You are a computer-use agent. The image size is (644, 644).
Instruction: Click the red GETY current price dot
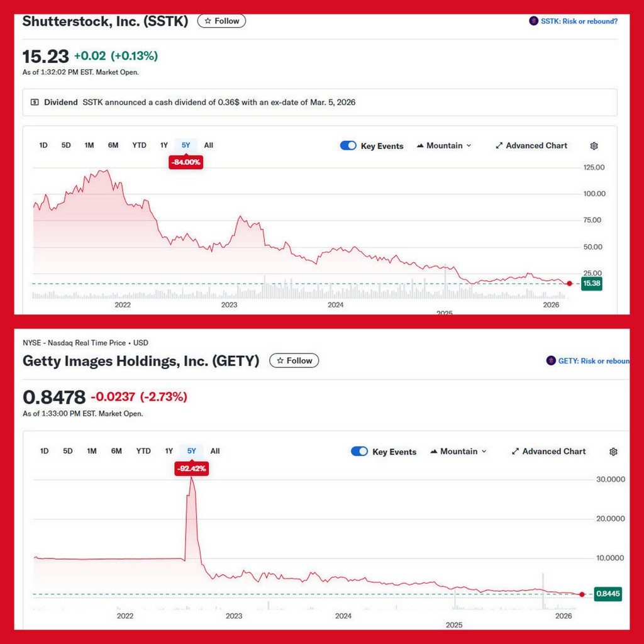coord(582,594)
